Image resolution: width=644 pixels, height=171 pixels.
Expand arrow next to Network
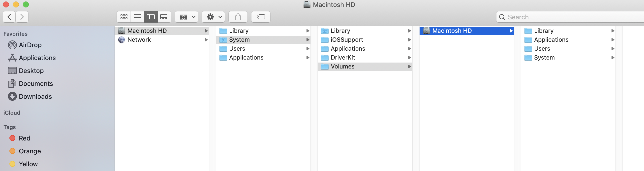click(x=206, y=39)
